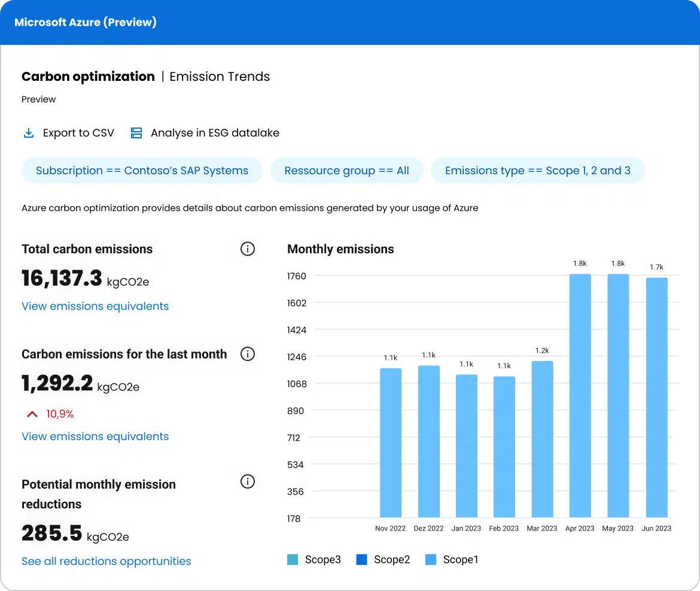
Task: Click the 1.8k label above Apr 2023
Action: coord(580,263)
